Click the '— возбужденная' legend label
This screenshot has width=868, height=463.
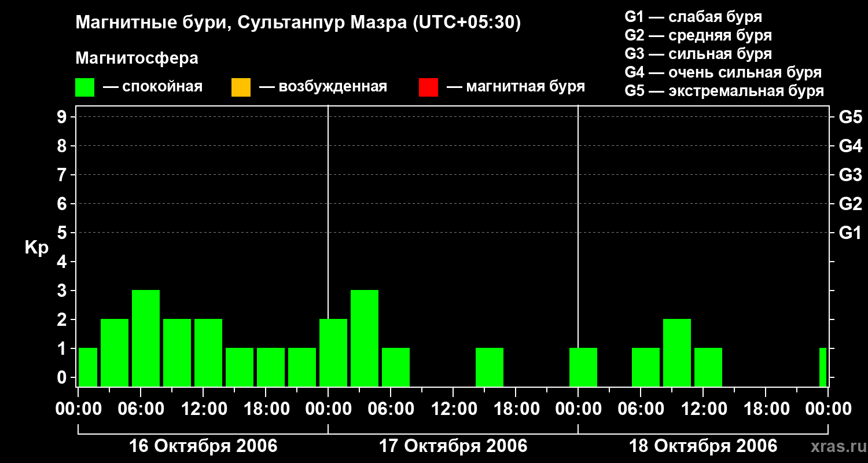coord(323,87)
